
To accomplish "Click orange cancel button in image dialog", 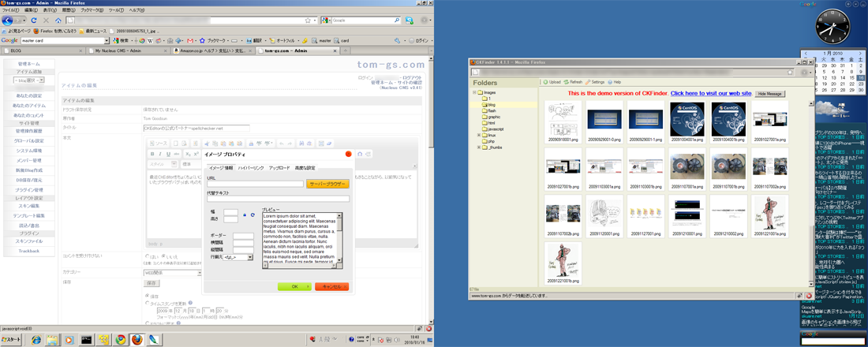I will 331,286.
